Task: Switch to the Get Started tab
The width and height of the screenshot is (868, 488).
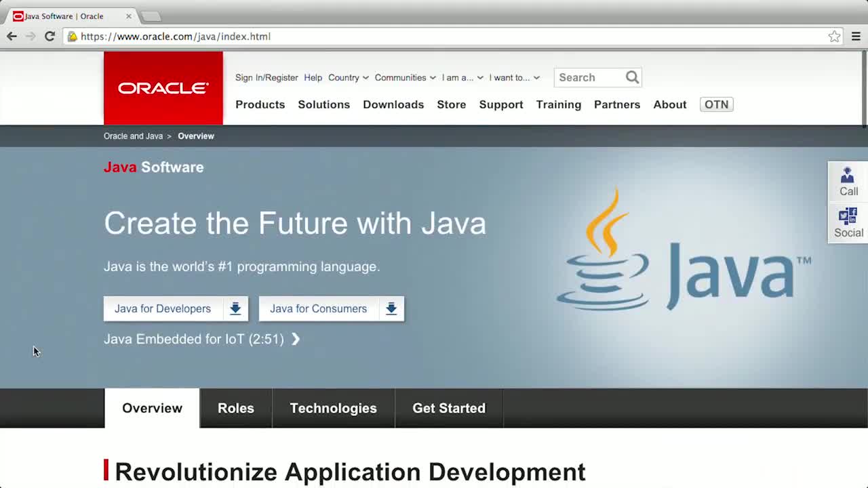Action: pos(449,408)
